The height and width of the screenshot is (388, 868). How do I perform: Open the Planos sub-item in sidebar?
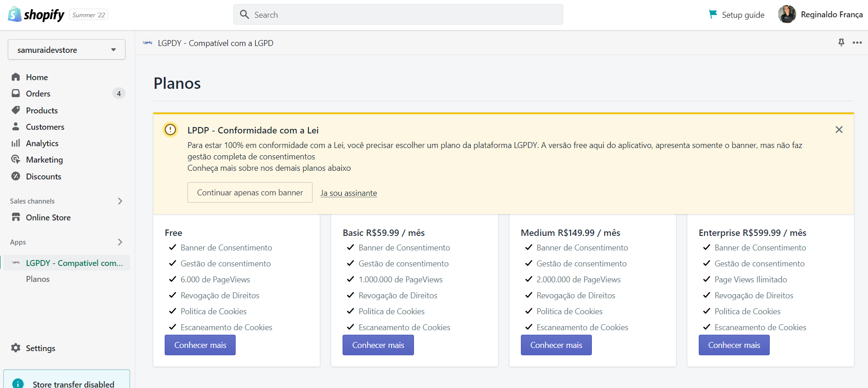point(38,279)
